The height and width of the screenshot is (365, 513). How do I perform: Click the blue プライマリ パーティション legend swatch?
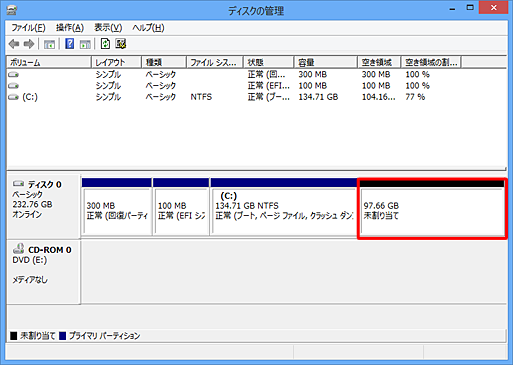(x=62, y=336)
